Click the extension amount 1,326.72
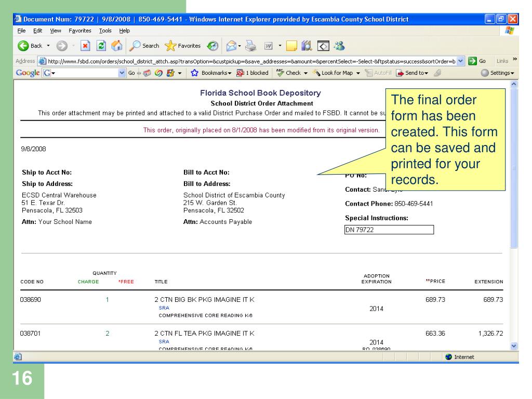Screen dimensions: 532x399 (490, 334)
